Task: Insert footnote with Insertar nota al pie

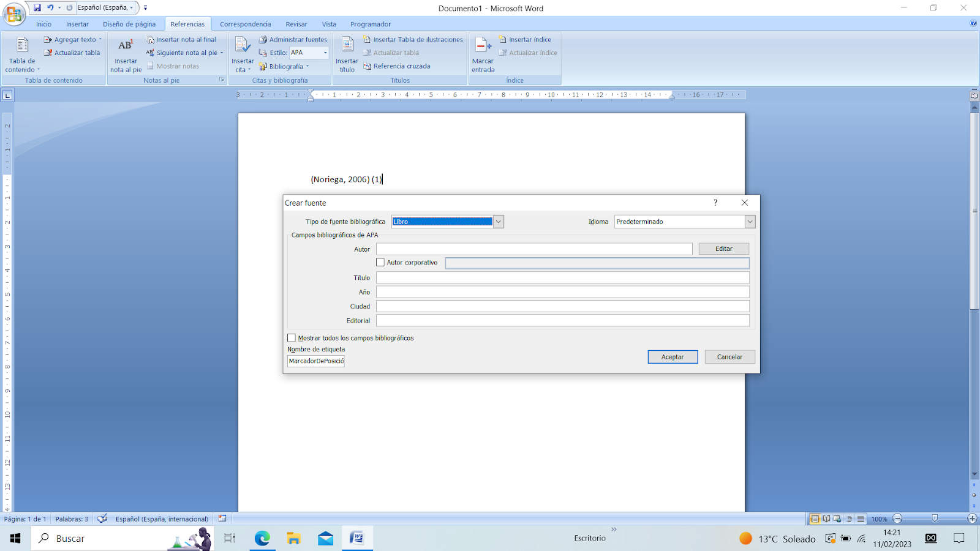Action: click(x=126, y=54)
